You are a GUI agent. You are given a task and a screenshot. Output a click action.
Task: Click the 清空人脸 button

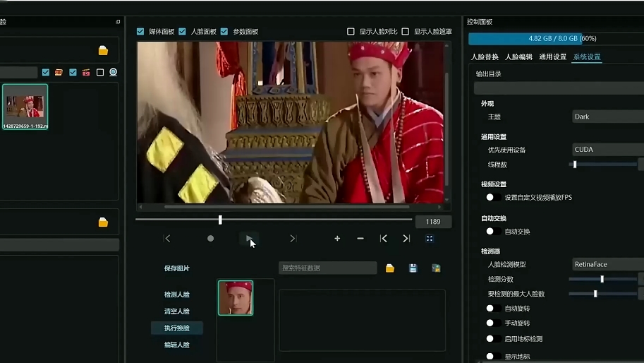[x=177, y=311]
